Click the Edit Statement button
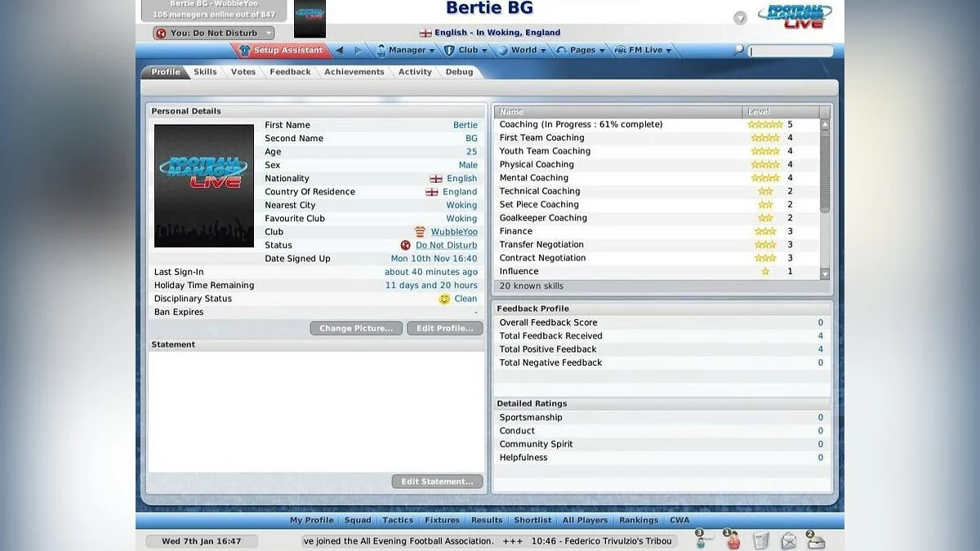Screen dimensions: 980x551 point(437,482)
